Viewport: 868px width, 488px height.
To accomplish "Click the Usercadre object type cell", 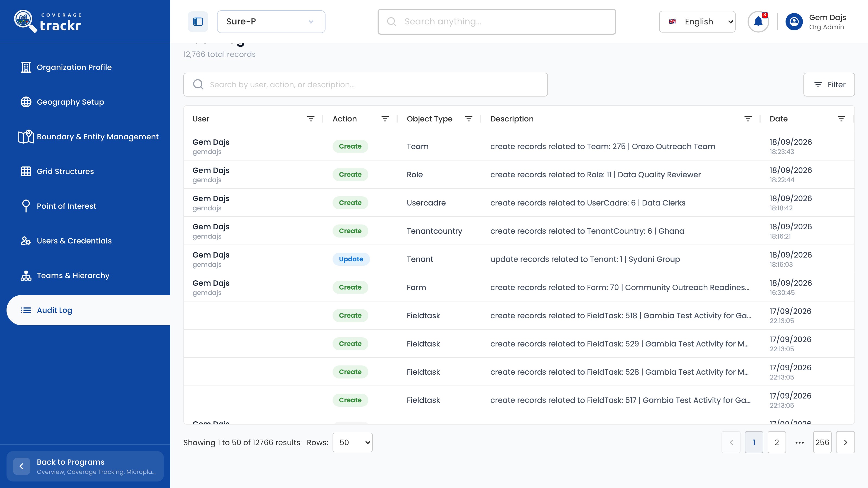I will point(426,203).
